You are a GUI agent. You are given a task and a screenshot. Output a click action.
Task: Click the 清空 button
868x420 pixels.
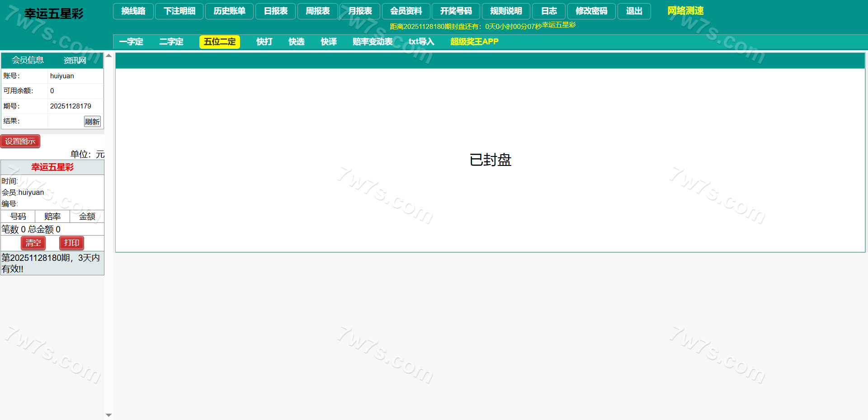pyautogui.click(x=33, y=243)
